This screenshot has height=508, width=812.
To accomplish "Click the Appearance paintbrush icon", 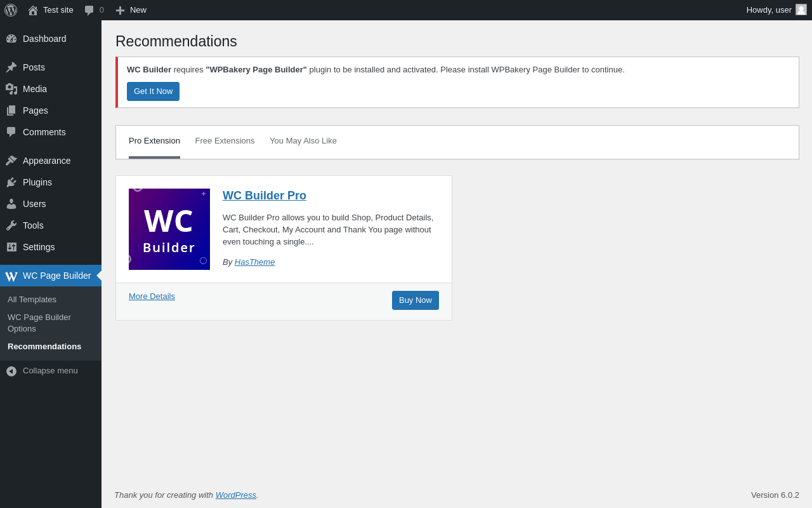I will point(11,161).
